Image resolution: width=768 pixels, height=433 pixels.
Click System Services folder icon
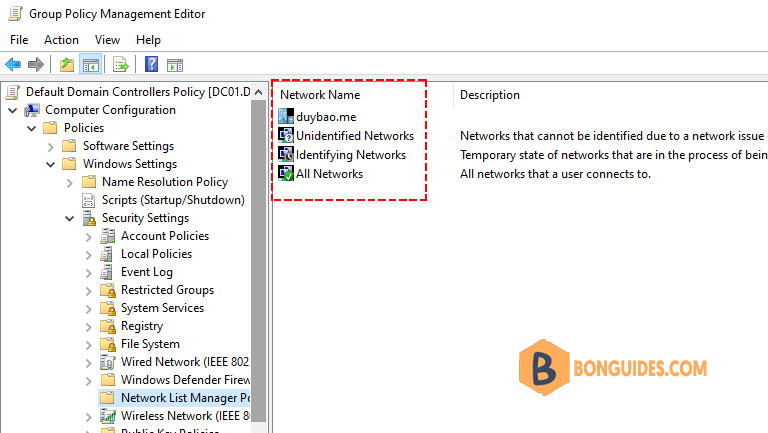coord(108,308)
